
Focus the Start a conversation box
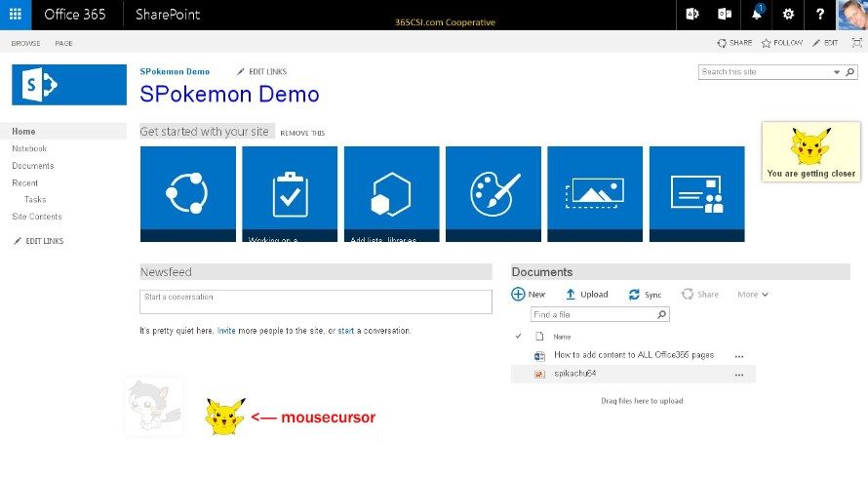pos(316,301)
